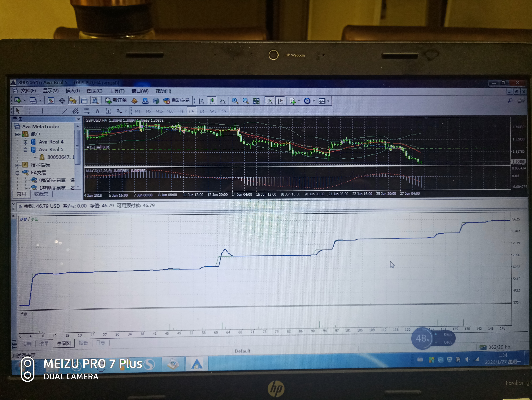Screen dimensions: 532x400
Task: Open the 图表(C) menu
Action: pyautogui.click(x=95, y=91)
